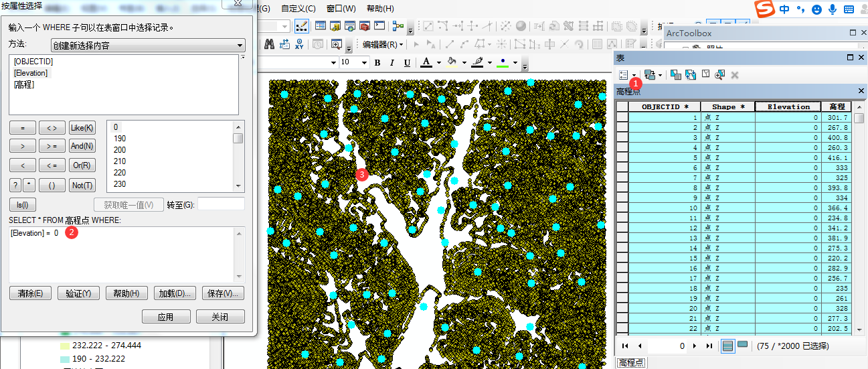The height and width of the screenshot is (369, 868).
Task: Open Related Tables dropdown arrow
Action: point(660,75)
